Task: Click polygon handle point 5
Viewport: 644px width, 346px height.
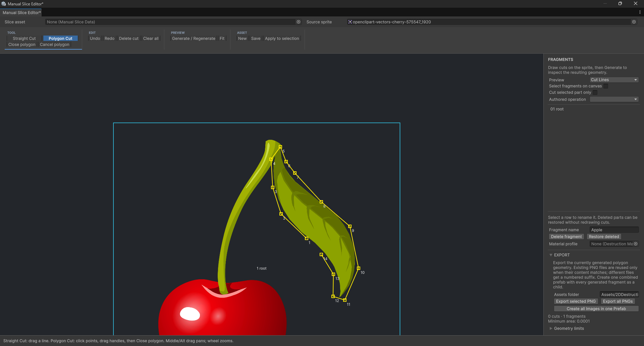Action: pos(280,147)
